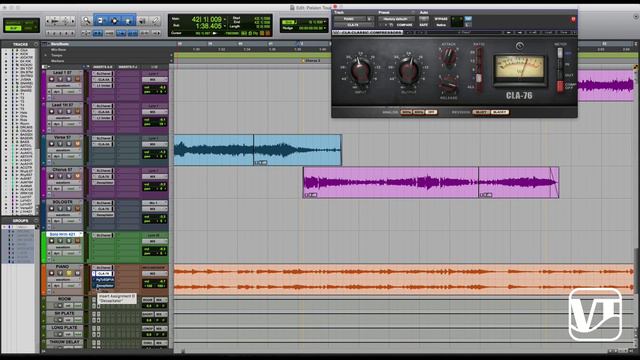Open the Sub counter format dropdown arrow
This screenshot has height=360, width=640.
(x=224, y=27)
